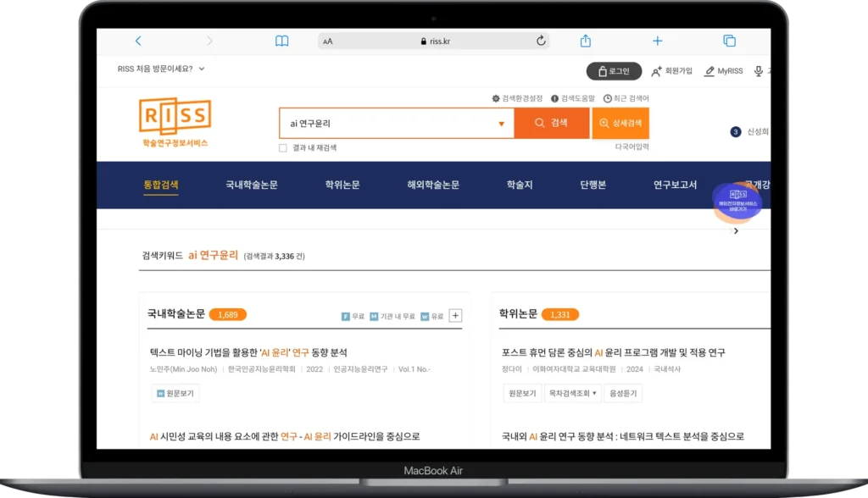This screenshot has width=868, height=498.
Task: Click the 국내학술논문 section heading
Action: [x=176, y=313]
